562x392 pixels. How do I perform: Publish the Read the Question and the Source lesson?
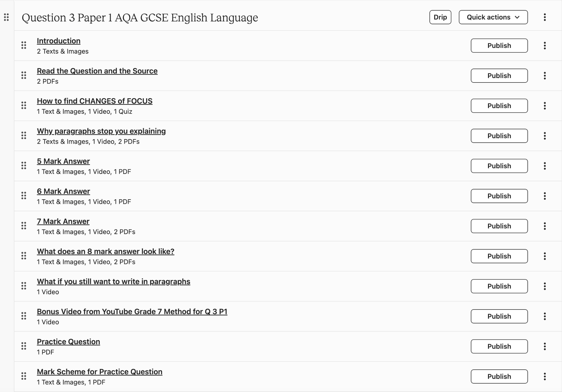(x=499, y=76)
